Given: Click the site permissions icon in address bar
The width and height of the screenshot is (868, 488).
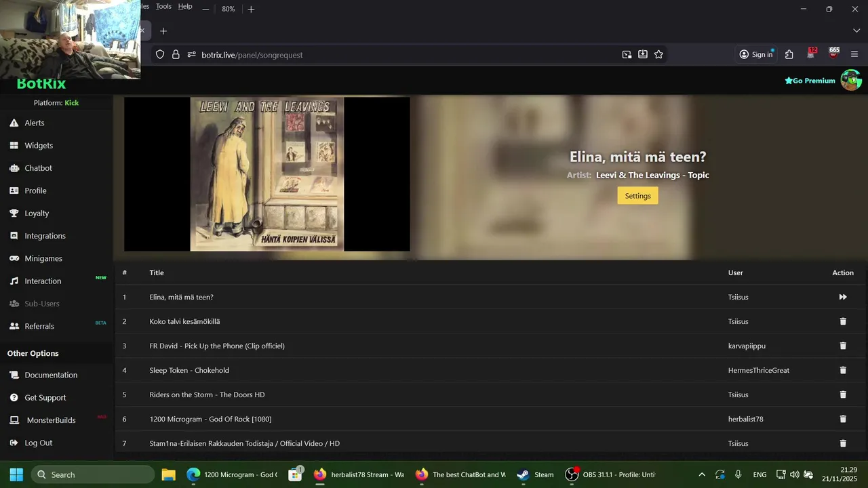Looking at the screenshot, I should pos(191,54).
